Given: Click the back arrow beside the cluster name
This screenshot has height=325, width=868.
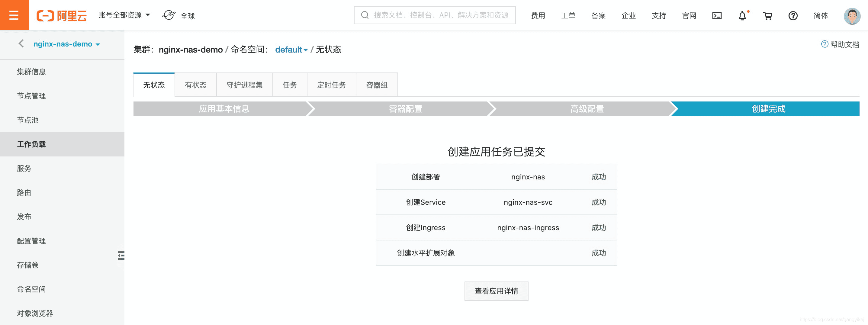Looking at the screenshot, I should [21, 44].
